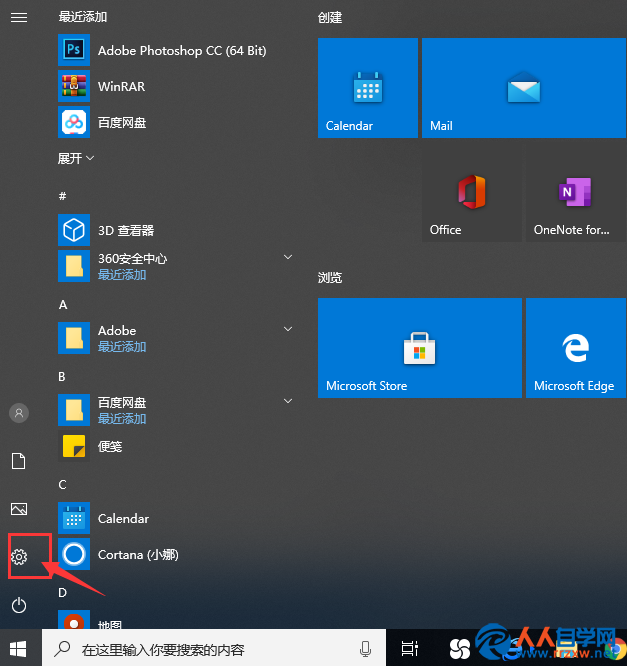Image resolution: width=627 pixels, height=666 pixels.
Task: Open the hamburger menu at top of Start
Action: tap(19, 17)
